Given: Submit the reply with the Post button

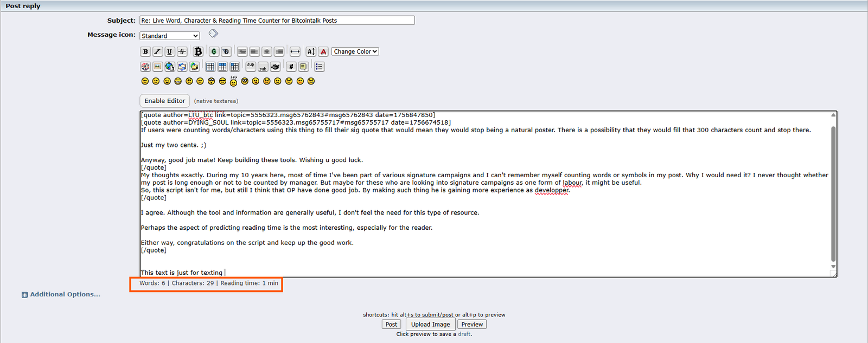Looking at the screenshot, I should pyautogui.click(x=391, y=325).
